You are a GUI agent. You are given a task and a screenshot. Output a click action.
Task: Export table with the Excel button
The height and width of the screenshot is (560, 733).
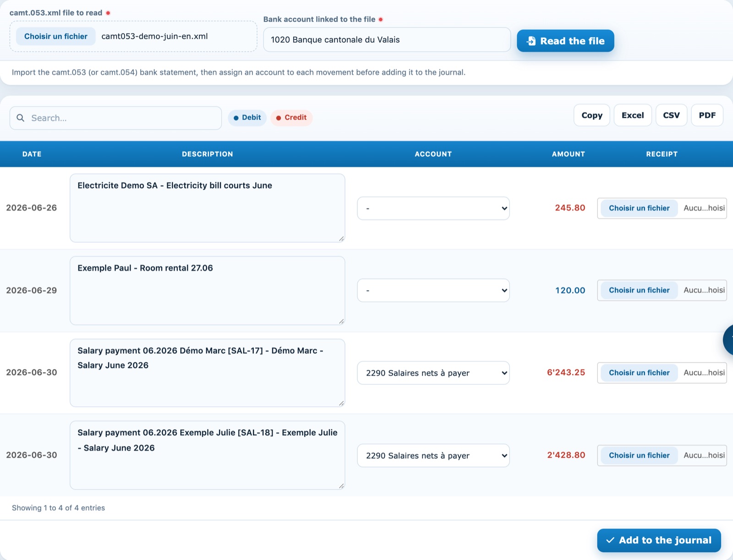[x=633, y=115]
